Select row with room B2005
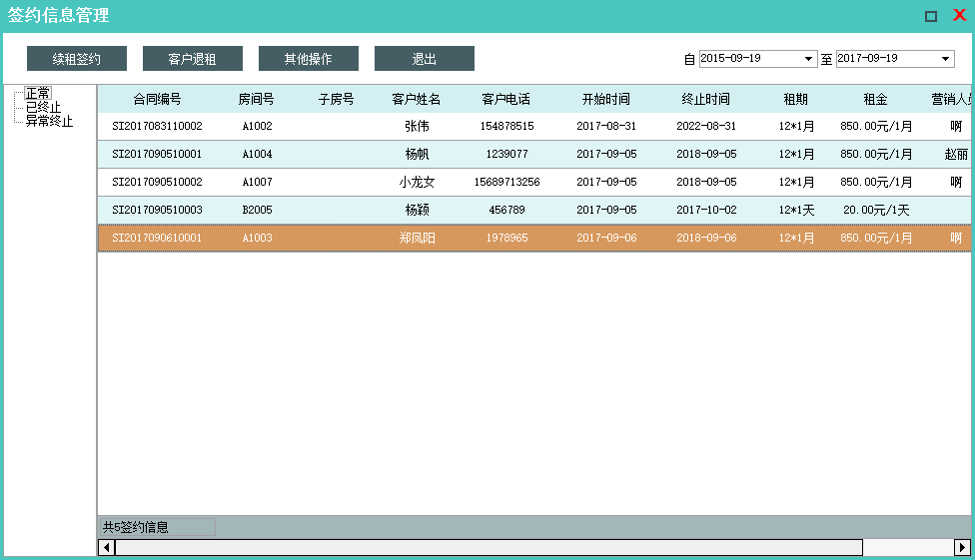 pos(257,211)
